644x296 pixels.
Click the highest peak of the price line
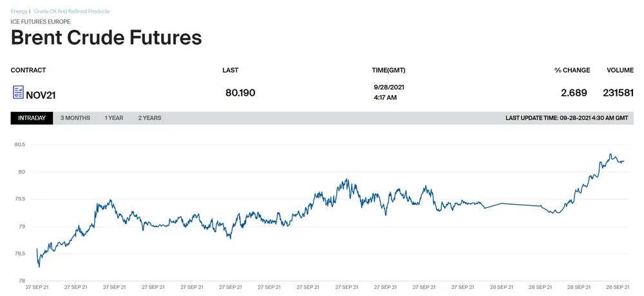[x=610, y=154]
